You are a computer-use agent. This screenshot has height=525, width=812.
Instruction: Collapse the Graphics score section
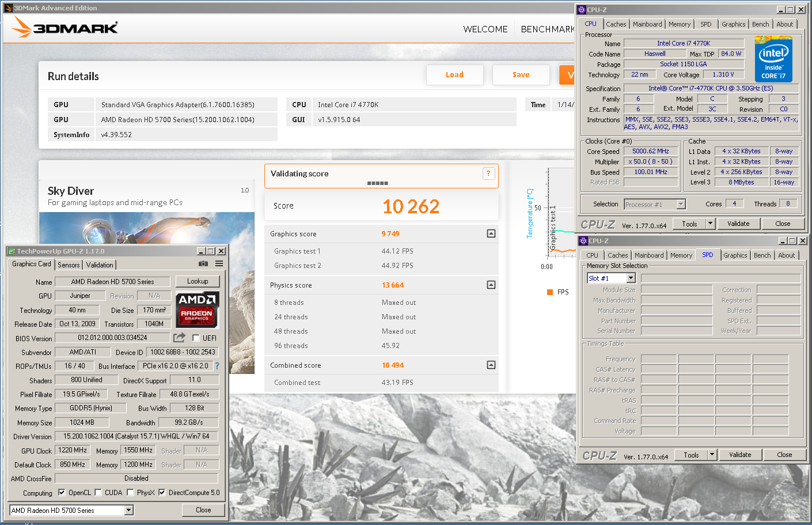491,233
